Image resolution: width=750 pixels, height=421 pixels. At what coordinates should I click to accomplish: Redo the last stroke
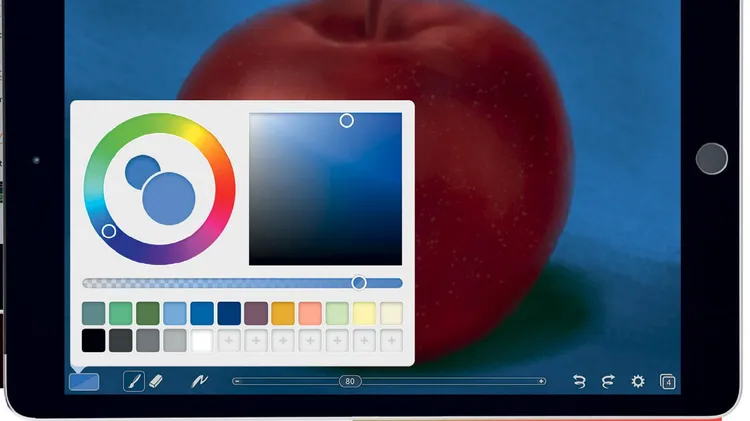coord(608,381)
